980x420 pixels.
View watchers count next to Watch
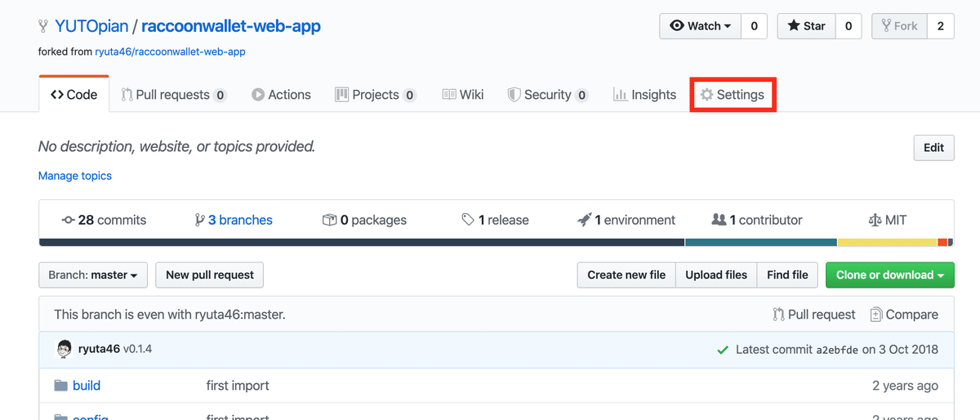(x=754, y=26)
